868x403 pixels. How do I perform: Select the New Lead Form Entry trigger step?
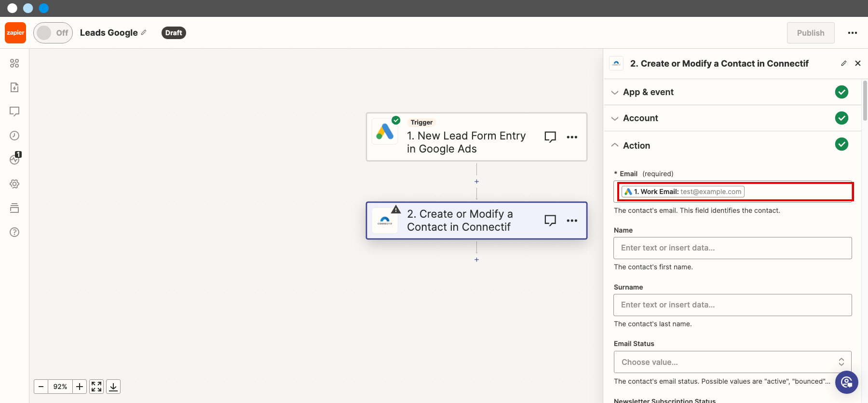[x=476, y=137]
